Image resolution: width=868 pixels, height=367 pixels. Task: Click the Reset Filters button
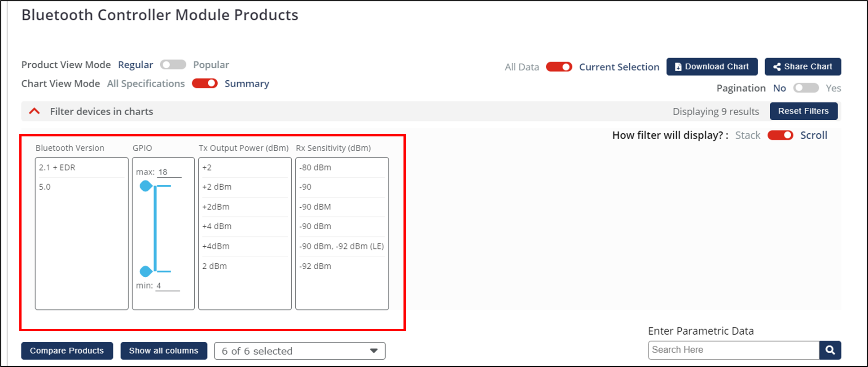803,111
